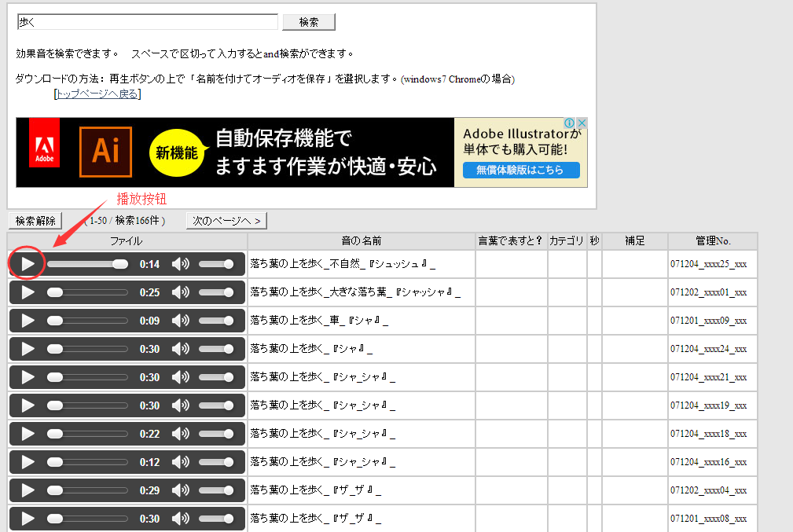The height and width of the screenshot is (532, 793).
Task: Play the audio for 071204_xxxx19_xxx
Action: click(28, 405)
